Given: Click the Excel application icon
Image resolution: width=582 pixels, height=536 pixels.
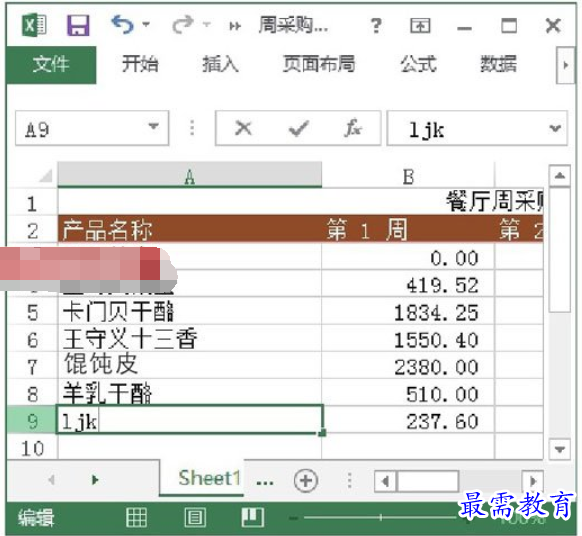Looking at the screenshot, I should coord(34,25).
